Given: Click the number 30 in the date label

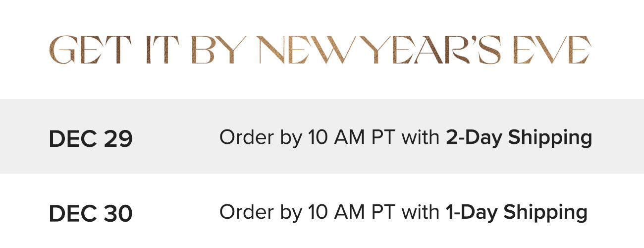Looking at the screenshot, I should (118, 214).
